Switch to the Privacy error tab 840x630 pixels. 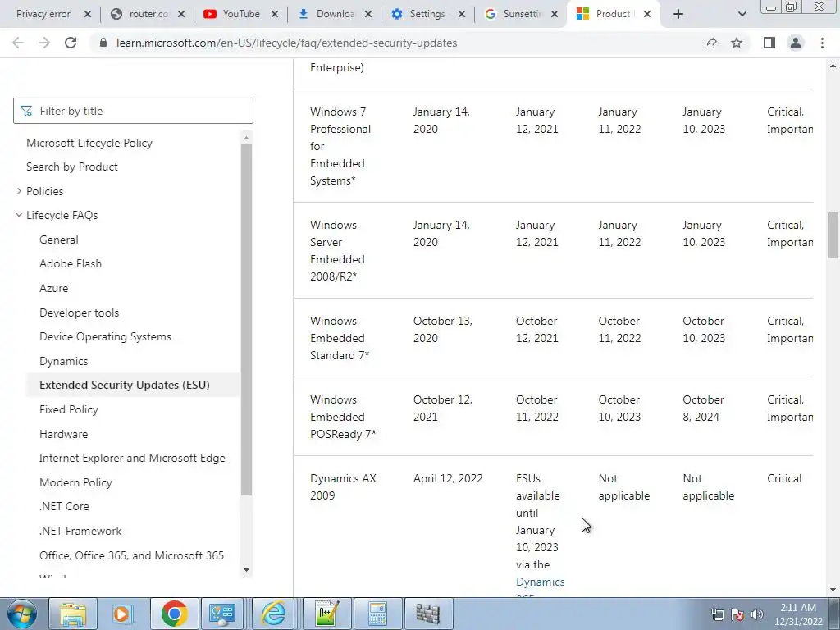coord(43,14)
